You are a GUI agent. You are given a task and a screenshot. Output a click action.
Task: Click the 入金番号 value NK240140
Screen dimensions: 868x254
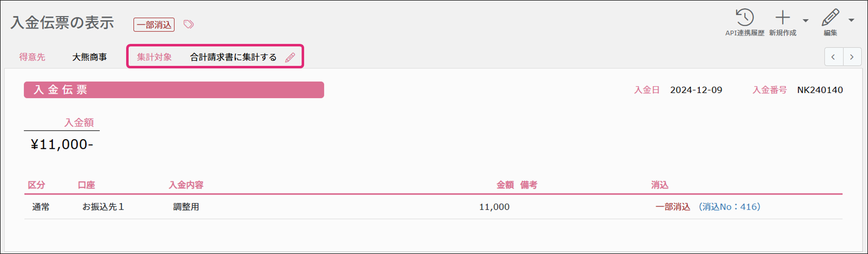coord(820,90)
